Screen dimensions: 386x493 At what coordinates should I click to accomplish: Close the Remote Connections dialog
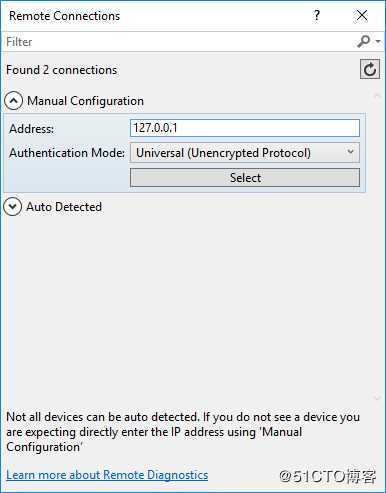click(362, 15)
